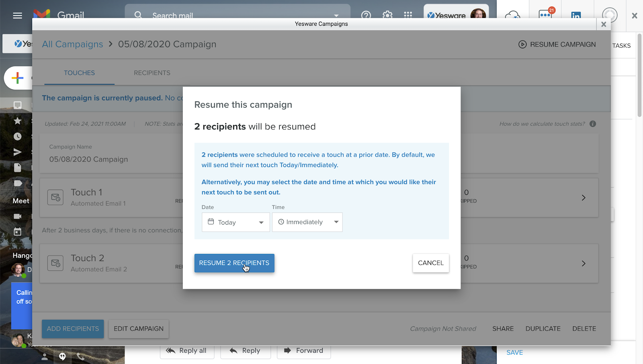Expand the Touch 1 row chevron
Viewport: 643px width, 364px height.
pyautogui.click(x=584, y=198)
